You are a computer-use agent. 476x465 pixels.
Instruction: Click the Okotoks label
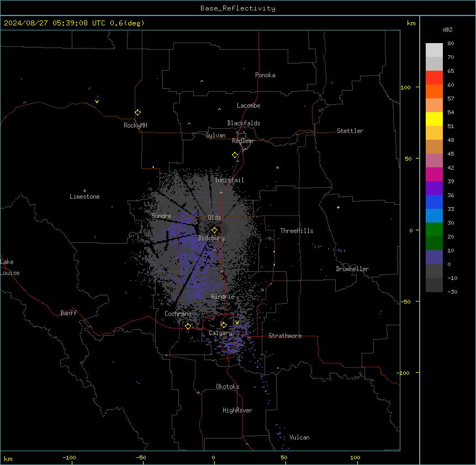click(x=228, y=387)
